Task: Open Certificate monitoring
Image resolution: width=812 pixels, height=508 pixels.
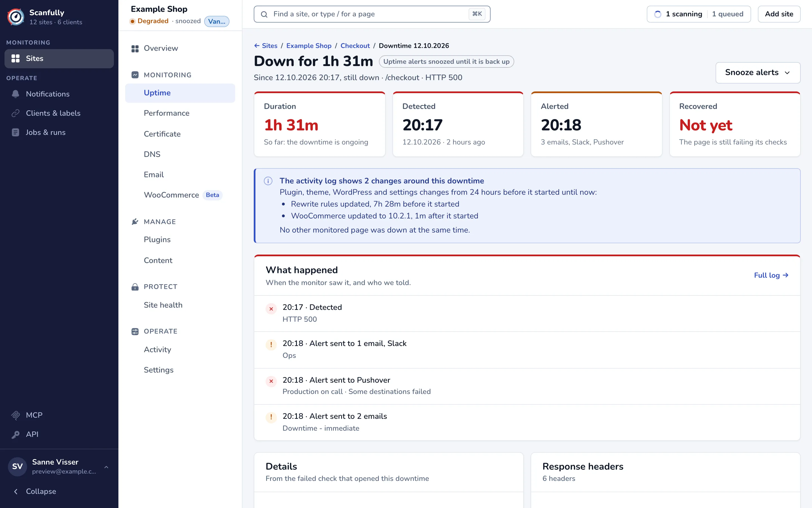Action: [x=180, y=134]
